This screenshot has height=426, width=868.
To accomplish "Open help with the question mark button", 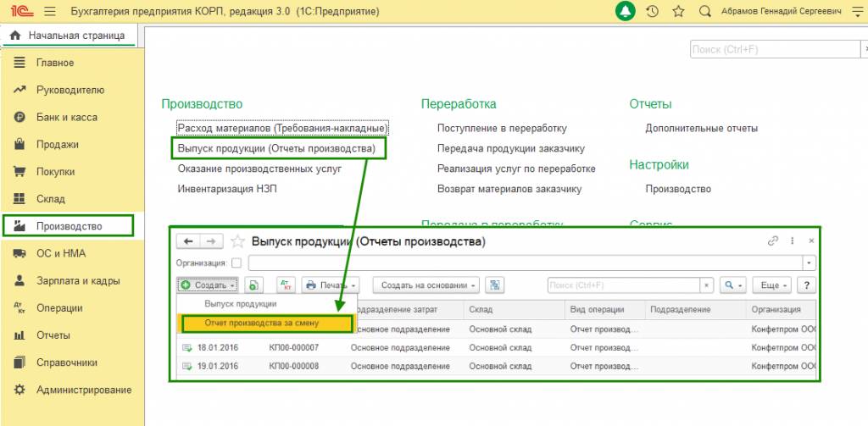I will tap(807, 285).
